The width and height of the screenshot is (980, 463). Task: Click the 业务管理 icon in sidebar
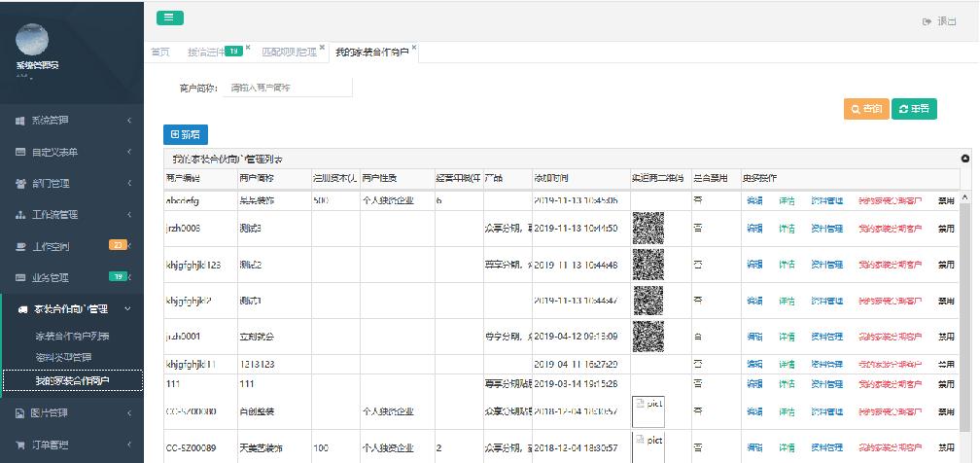pyautogui.click(x=20, y=278)
